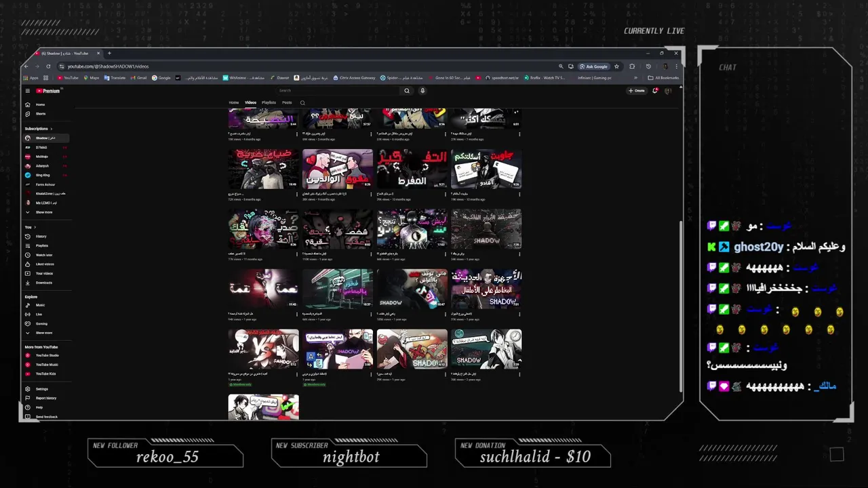Open YouTube notifications bell
868x488 pixels.
point(655,91)
